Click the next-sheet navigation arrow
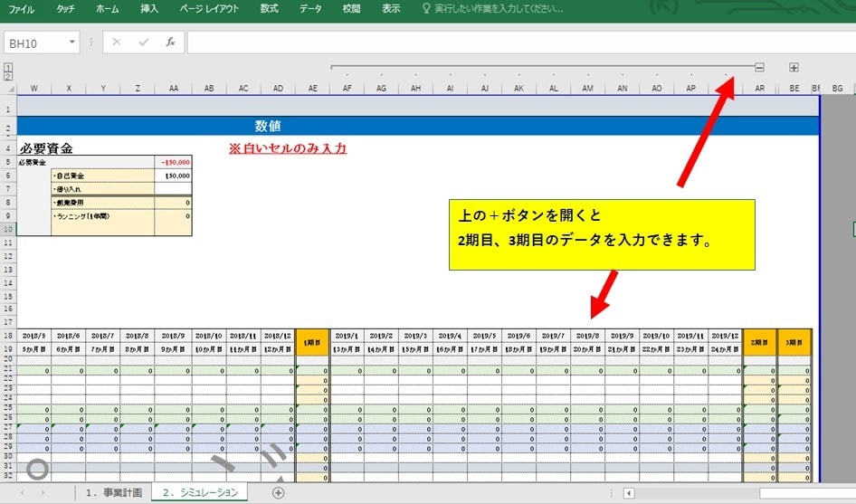 [x=43, y=492]
